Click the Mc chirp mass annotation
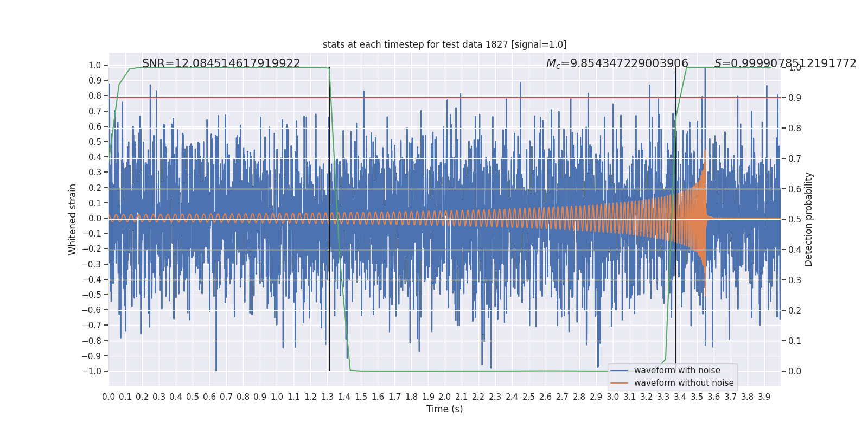The height and width of the screenshot is (434, 868). click(x=617, y=63)
